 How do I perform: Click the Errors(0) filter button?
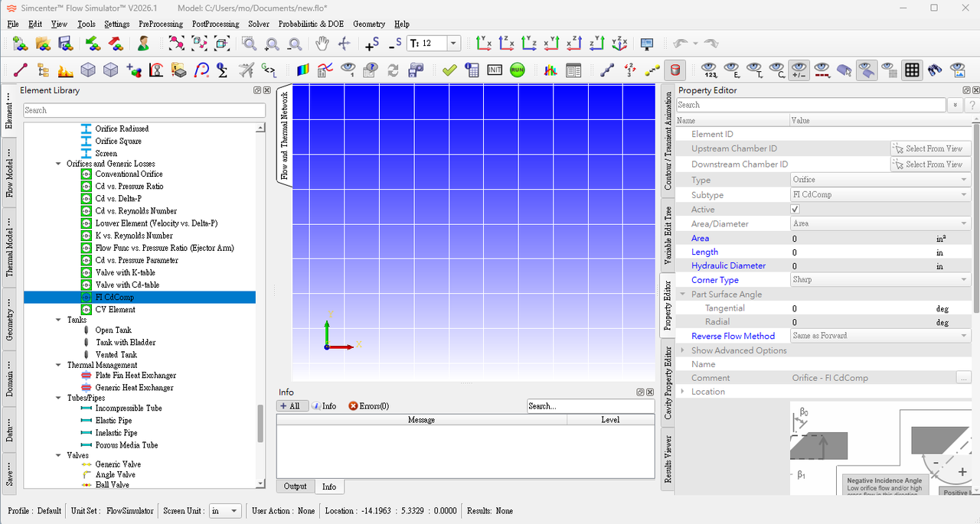(x=368, y=406)
